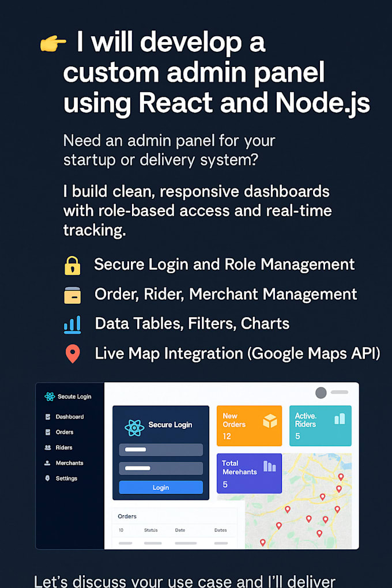Image resolution: width=392 pixels, height=588 pixels.
Task: Click the Orders table title
Action: point(127,517)
